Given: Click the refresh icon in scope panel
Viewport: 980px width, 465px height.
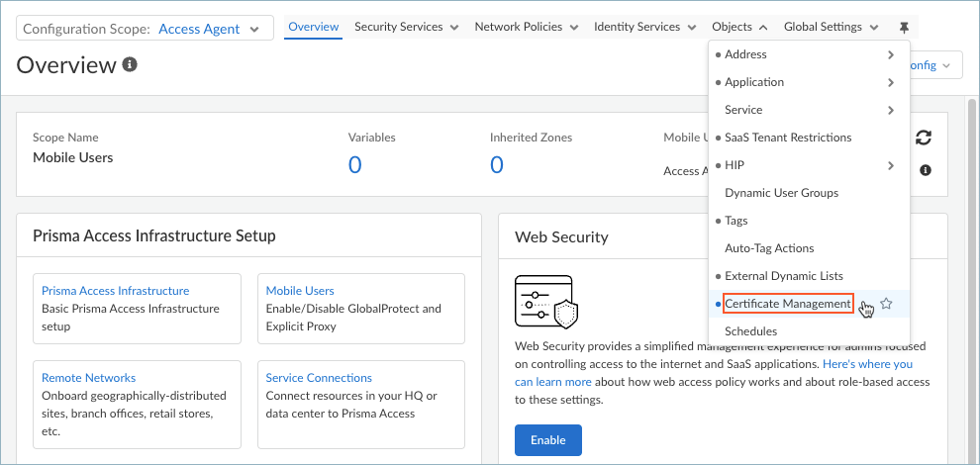Looking at the screenshot, I should (924, 139).
